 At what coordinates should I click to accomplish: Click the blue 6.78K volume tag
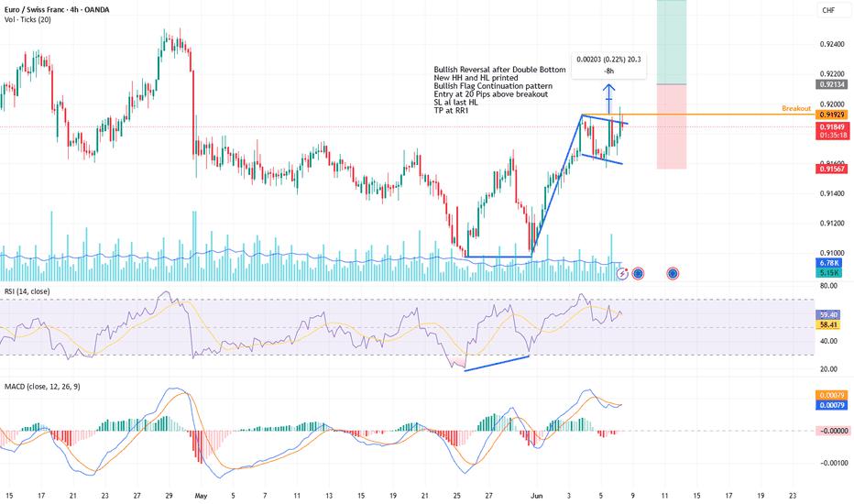click(x=828, y=263)
